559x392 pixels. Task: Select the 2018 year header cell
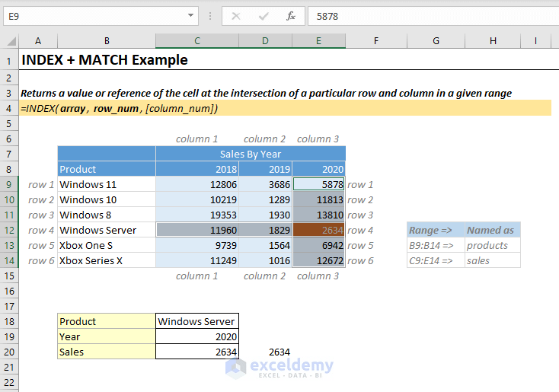[x=197, y=169]
